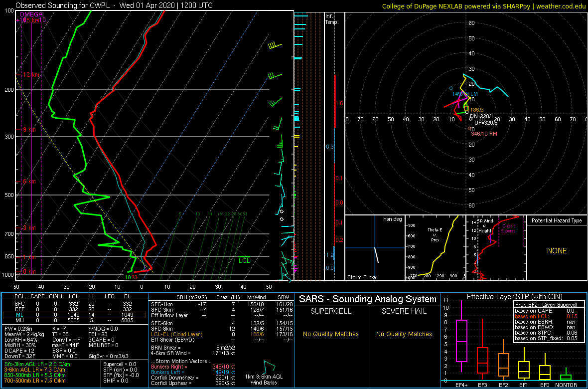This screenshot has height=389, width=588.
Task: Click the 'UP=320/5' hodograph label
Action: coord(486,122)
